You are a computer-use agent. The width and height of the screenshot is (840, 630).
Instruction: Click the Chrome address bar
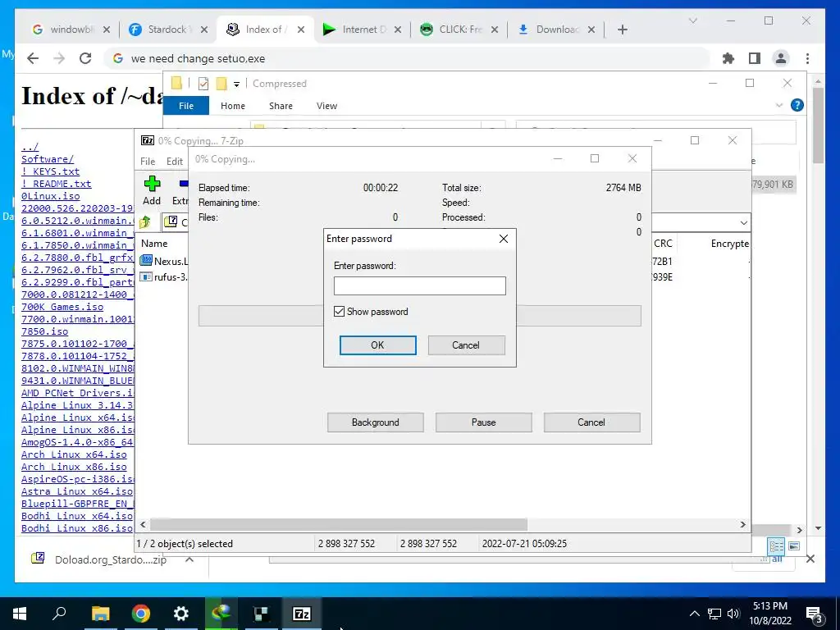[407, 58]
